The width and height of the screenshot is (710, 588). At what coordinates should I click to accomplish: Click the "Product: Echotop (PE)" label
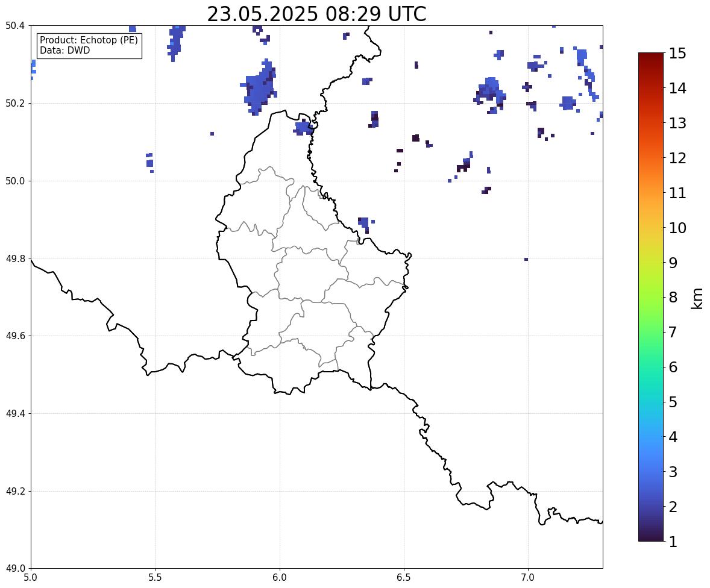89,40
